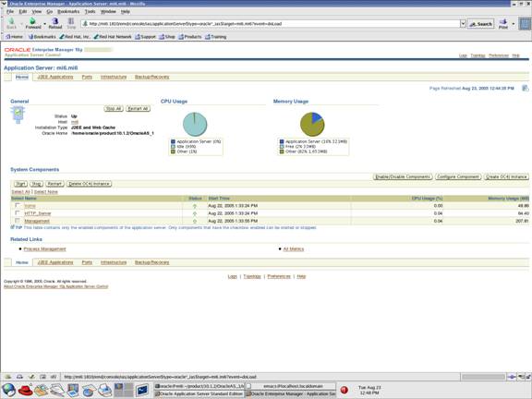Switch to the top Ports tab
The height and width of the screenshot is (399, 532).
87,77
